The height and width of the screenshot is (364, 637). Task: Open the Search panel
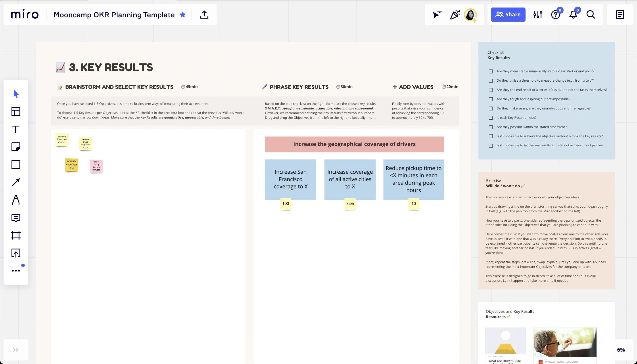[591, 15]
